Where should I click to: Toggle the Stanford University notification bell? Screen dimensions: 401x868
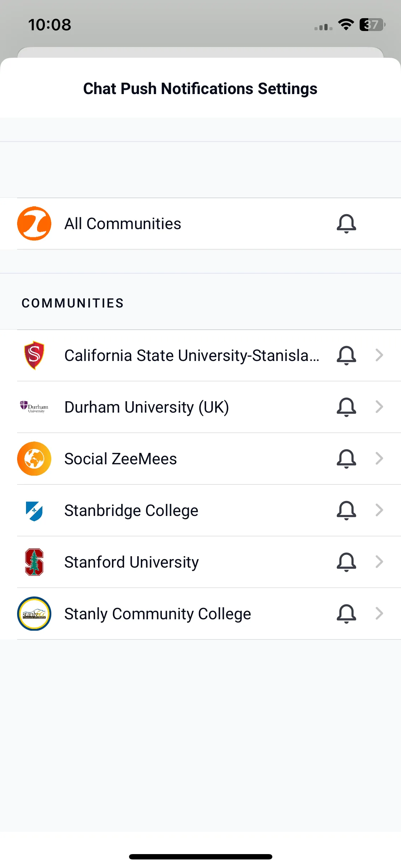pyautogui.click(x=346, y=562)
